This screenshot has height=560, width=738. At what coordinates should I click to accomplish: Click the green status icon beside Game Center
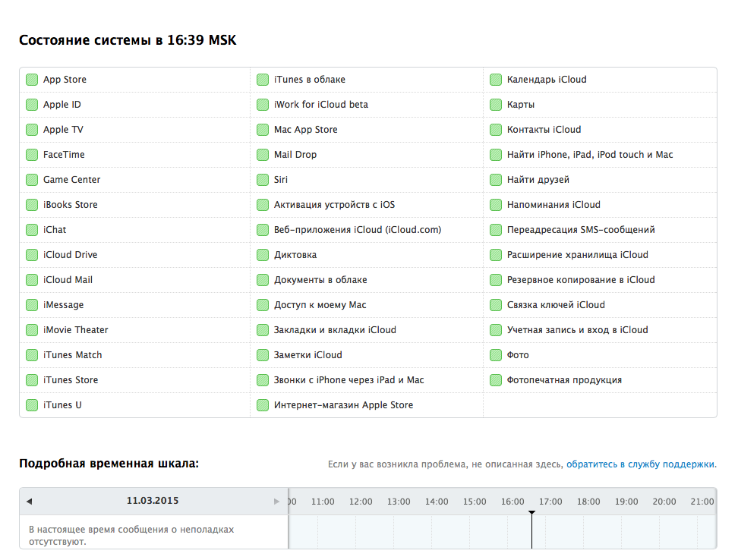(32, 180)
